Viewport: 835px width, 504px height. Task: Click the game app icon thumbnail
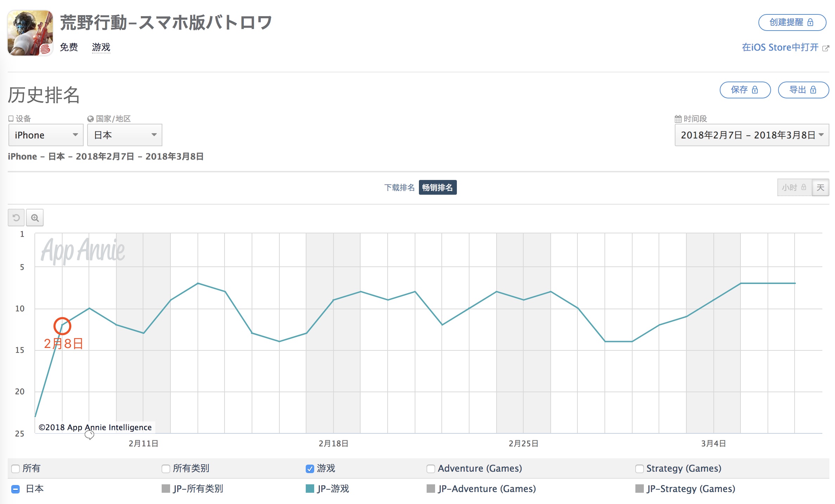coord(30,33)
